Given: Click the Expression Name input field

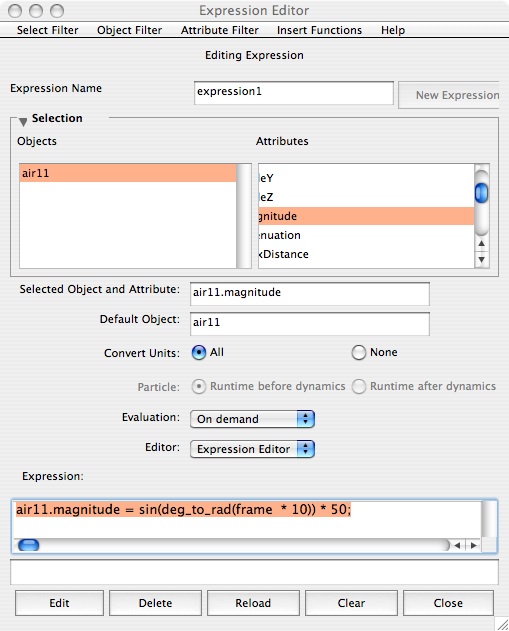Looking at the screenshot, I should pyautogui.click(x=294, y=93).
